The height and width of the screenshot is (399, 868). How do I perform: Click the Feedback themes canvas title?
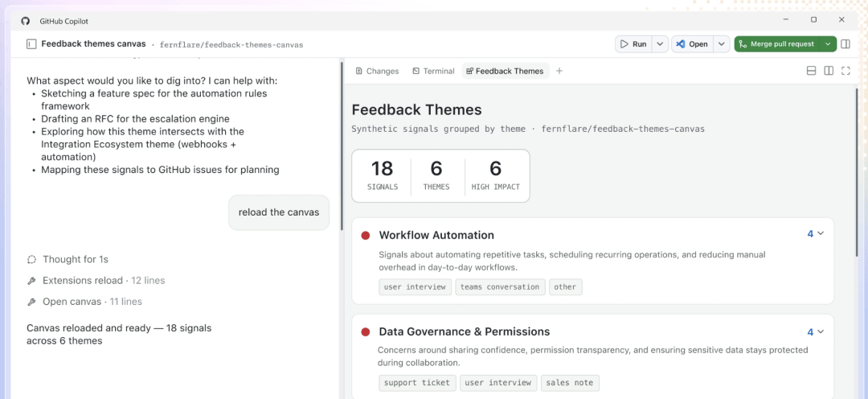point(93,43)
